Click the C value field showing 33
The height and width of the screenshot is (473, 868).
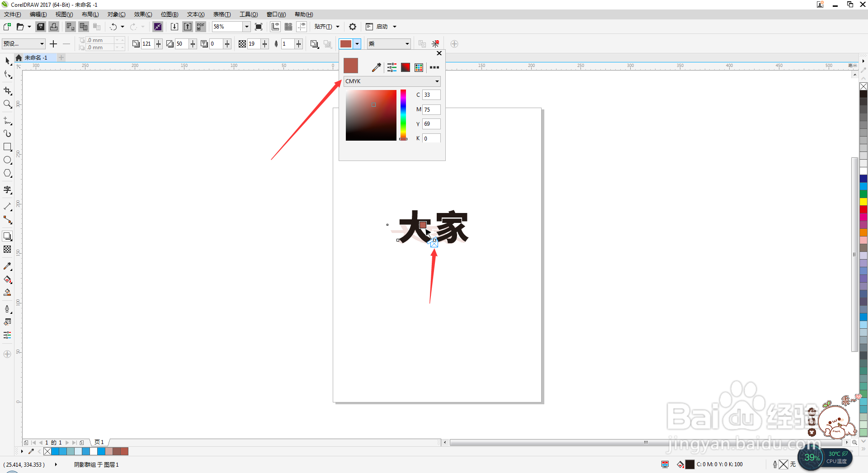(x=431, y=95)
